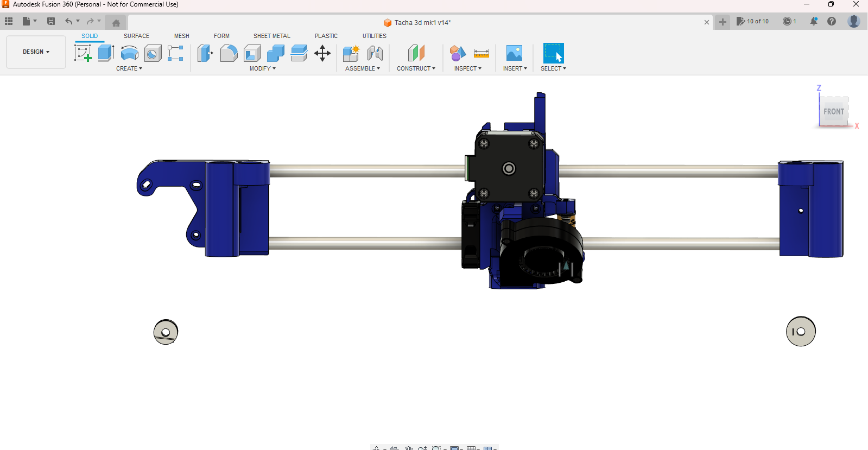The width and height of the screenshot is (868, 450).
Task: Switch to the SHEET METAL tab
Action: click(x=271, y=36)
